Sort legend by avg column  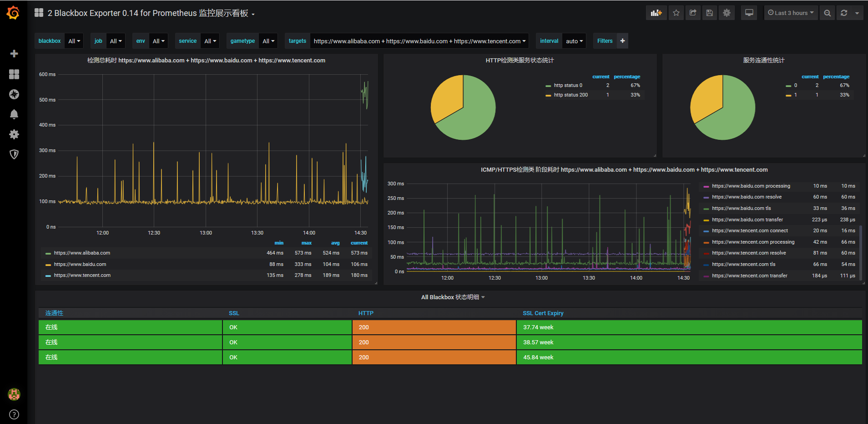pyautogui.click(x=335, y=243)
